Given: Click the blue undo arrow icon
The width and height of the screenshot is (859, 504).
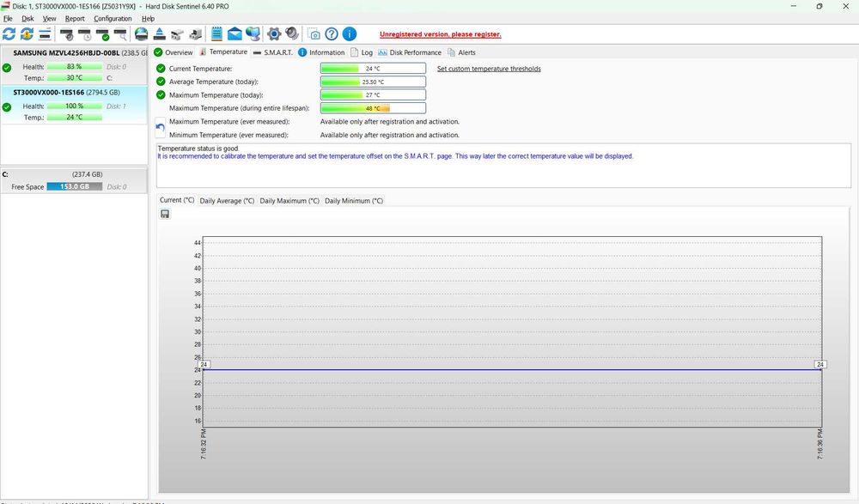Looking at the screenshot, I should (x=160, y=128).
